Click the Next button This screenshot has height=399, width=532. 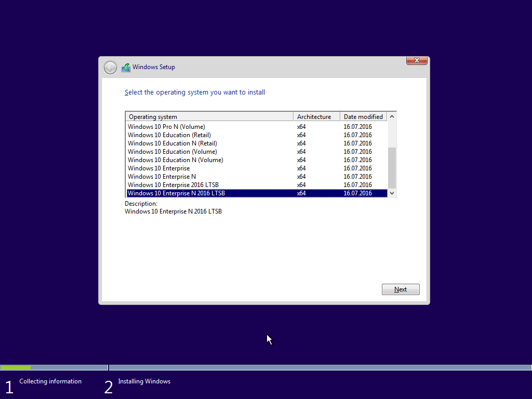(x=401, y=289)
